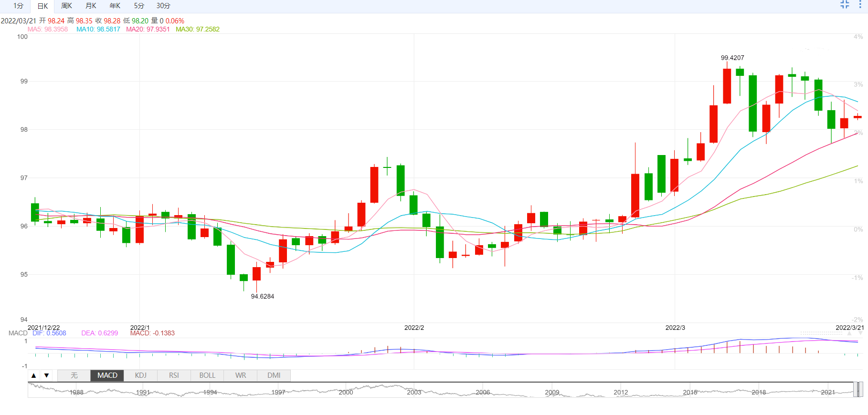Click the MA30: 97.2582 legend label
Screen dimensions: 868x415
[x=198, y=29]
